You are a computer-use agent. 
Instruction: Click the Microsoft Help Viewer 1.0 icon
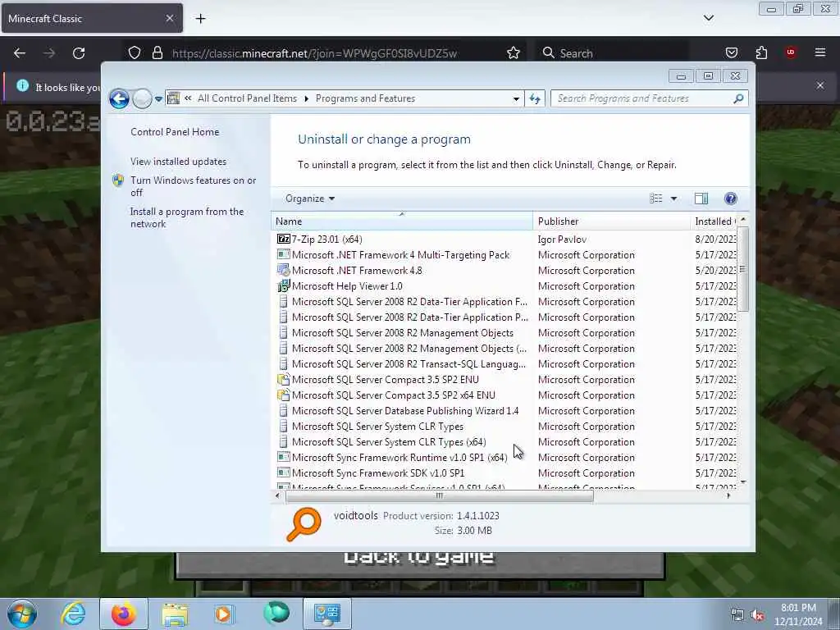[283, 286]
